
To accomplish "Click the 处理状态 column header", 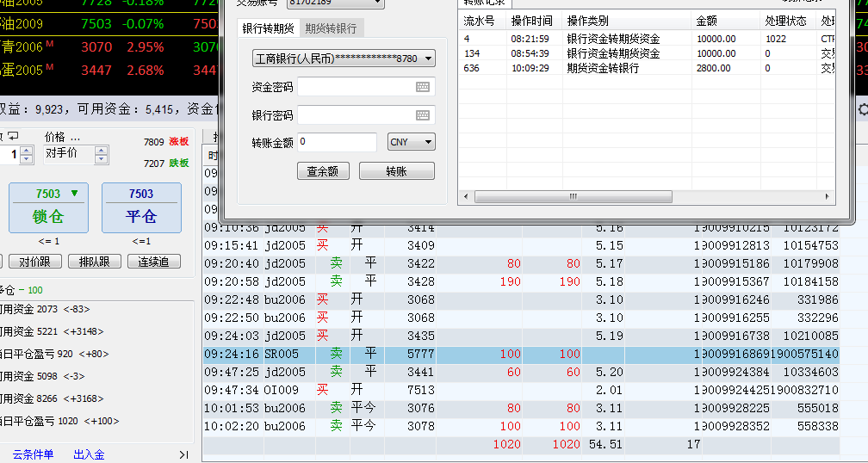I will (x=788, y=21).
